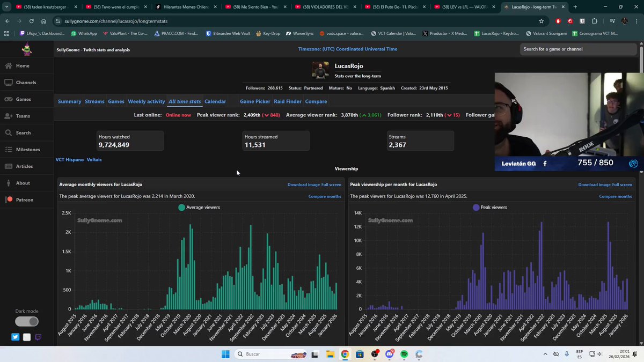The height and width of the screenshot is (362, 644).
Task: Open Spotify from the taskbar
Action: click(x=404, y=354)
